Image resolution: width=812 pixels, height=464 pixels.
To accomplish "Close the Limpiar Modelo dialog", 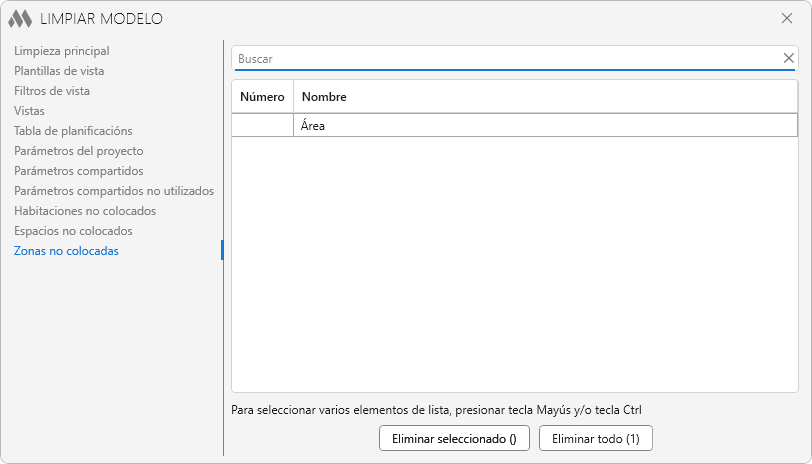I will click(x=786, y=18).
